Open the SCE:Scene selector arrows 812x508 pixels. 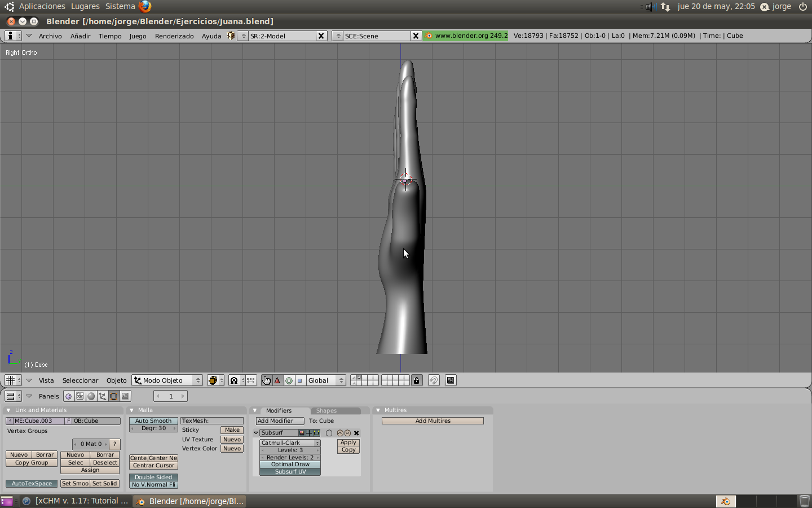(x=338, y=36)
